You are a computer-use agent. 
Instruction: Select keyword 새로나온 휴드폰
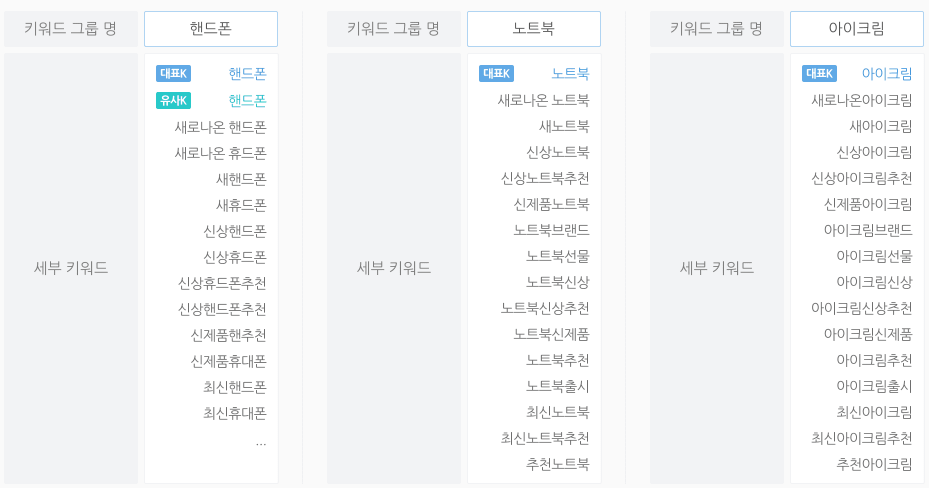[220, 153]
